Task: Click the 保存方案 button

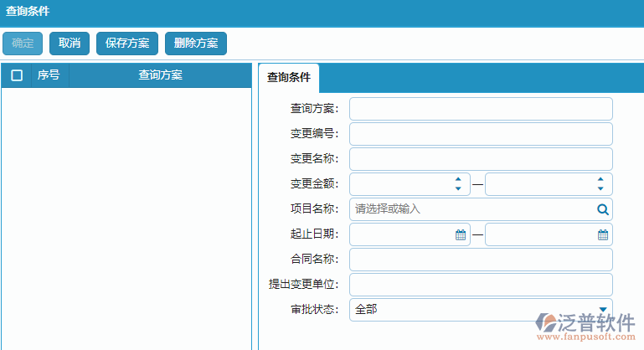Action: tap(127, 44)
